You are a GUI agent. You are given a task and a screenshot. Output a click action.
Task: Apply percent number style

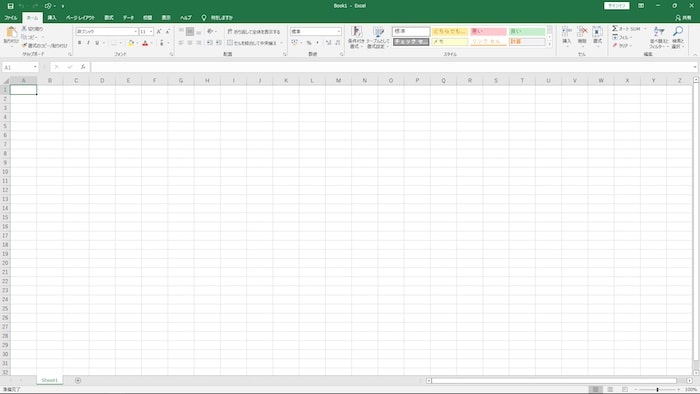click(x=308, y=43)
